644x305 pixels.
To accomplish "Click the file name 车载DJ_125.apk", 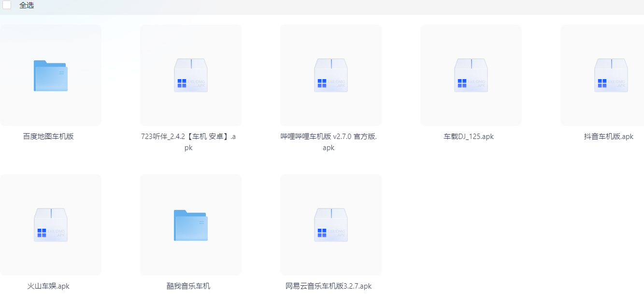I will point(469,137).
